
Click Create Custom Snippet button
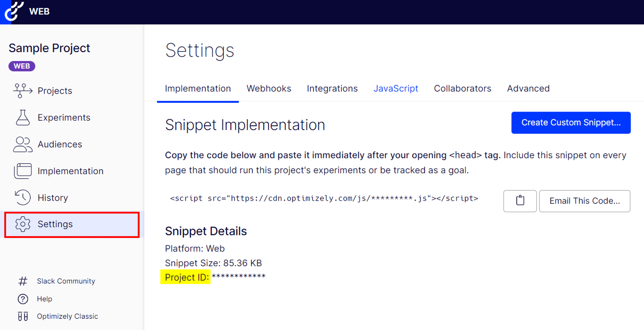(x=571, y=123)
